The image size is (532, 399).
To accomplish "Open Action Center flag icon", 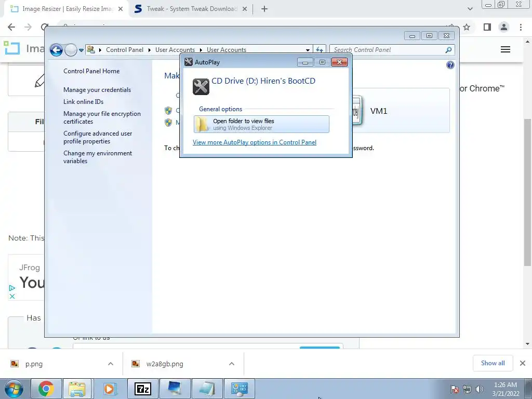I will click(455, 389).
